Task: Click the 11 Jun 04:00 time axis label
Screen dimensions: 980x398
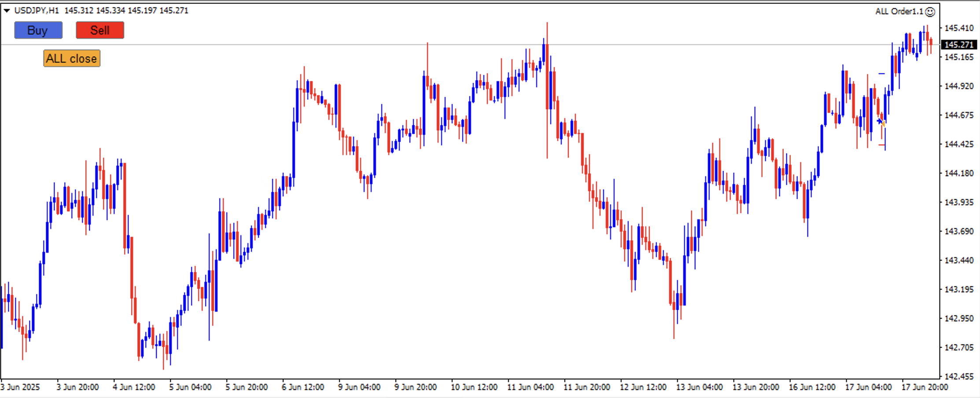Action: [x=531, y=387]
